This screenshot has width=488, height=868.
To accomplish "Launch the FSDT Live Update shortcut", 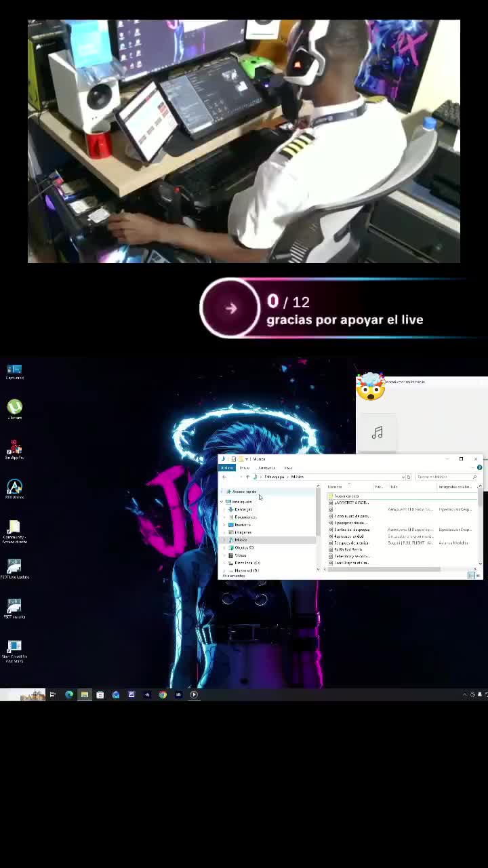I will pyautogui.click(x=14, y=568).
